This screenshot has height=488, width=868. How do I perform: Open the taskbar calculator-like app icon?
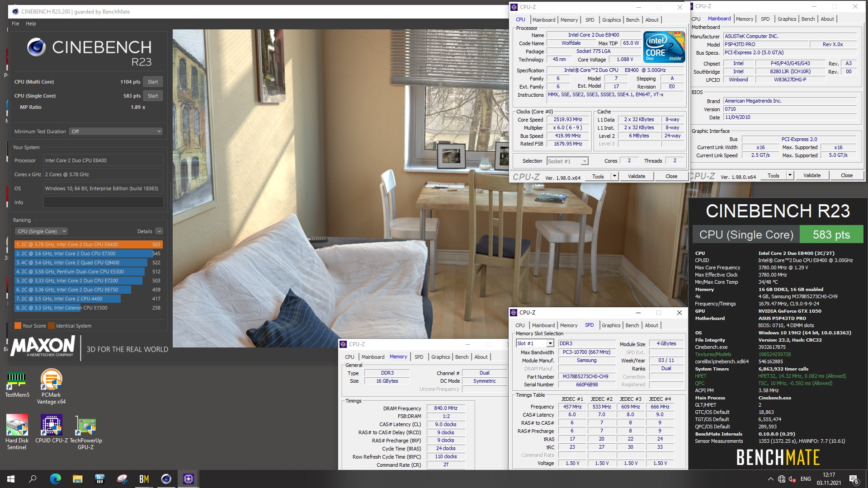(x=99, y=479)
